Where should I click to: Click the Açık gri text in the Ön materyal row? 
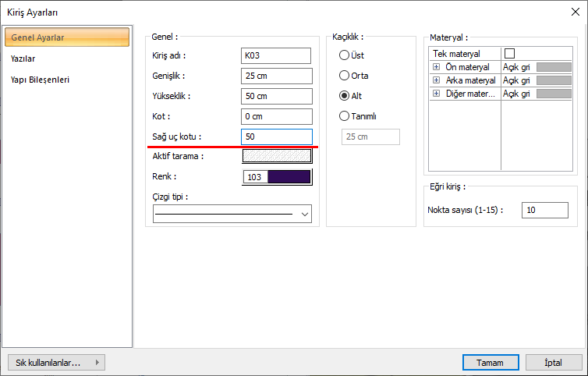(516, 67)
